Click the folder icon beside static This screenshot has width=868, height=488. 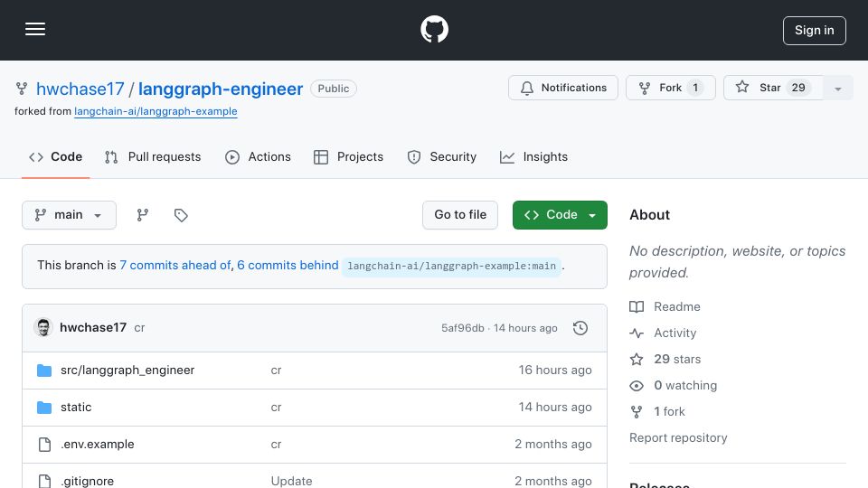[44, 408]
